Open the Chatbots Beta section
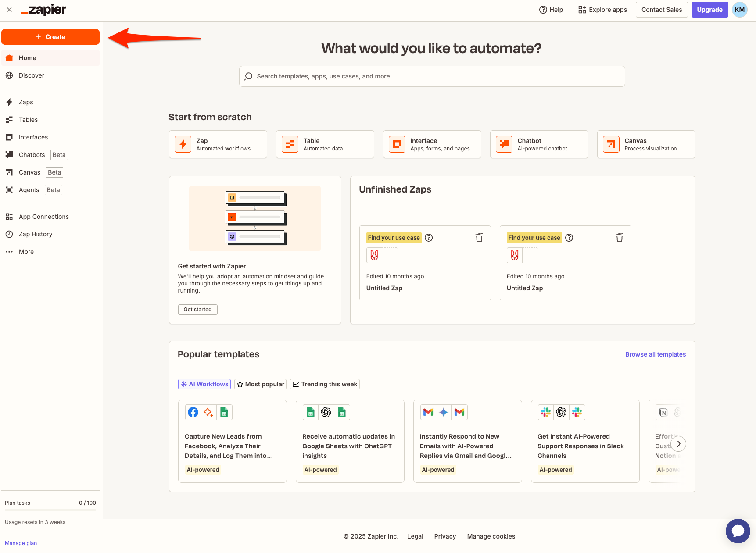Viewport: 756px width, 553px height. pos(32,154)
